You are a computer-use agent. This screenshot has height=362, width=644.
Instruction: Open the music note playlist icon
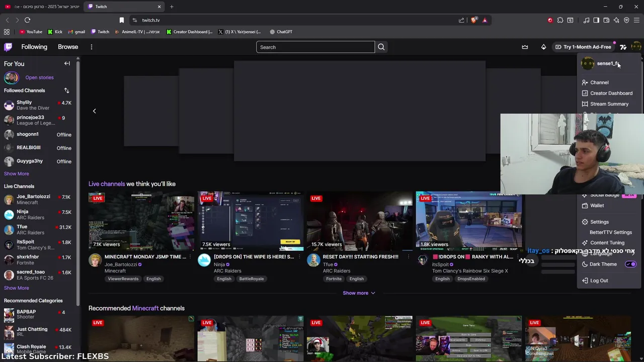(586, 20)
